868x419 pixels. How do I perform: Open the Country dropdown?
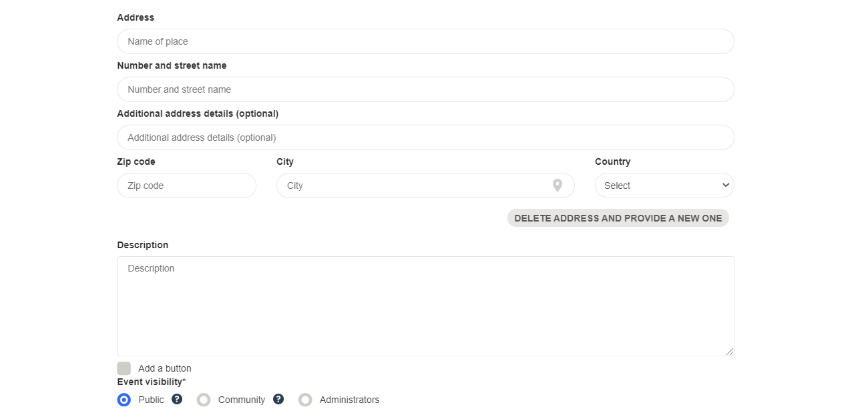(664, 185)
